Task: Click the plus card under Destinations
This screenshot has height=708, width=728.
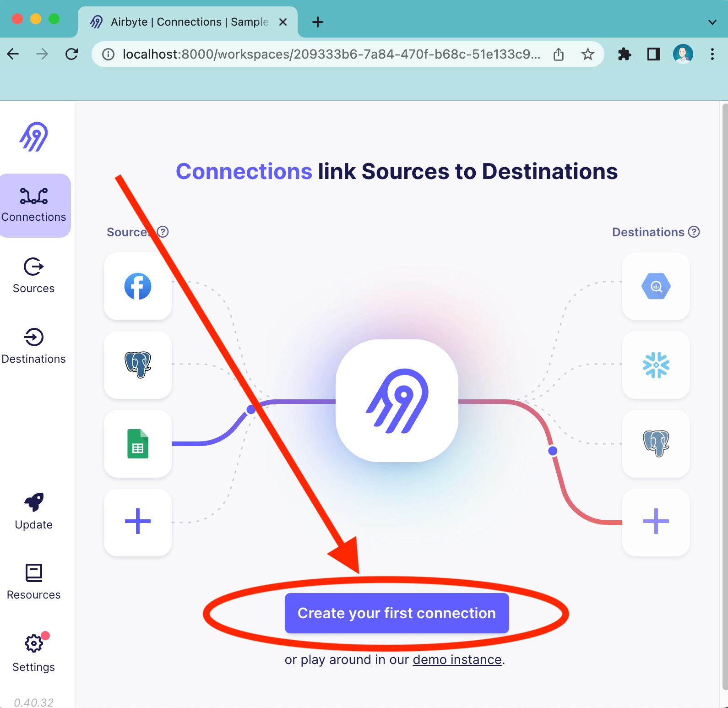Action: [656, 523]
